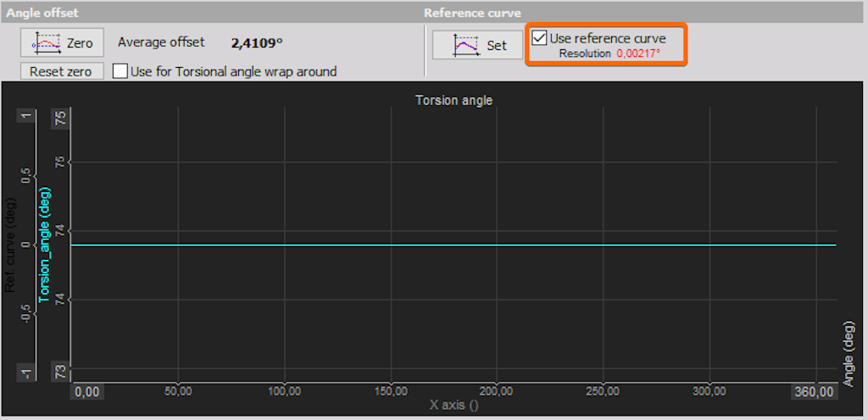Click the red resolution value 0,00217°
Viewport: 868px width, 420px height.
coord(639,53)
